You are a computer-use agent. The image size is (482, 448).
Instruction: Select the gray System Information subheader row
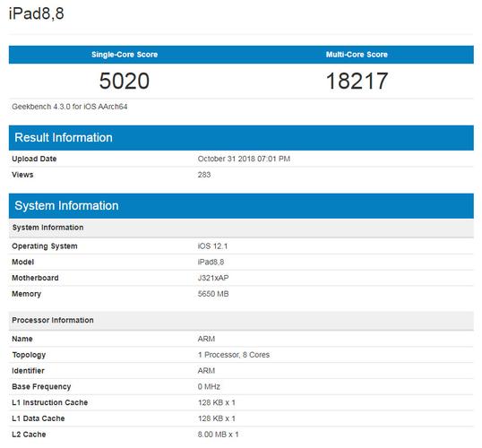(x=241, y=228)
